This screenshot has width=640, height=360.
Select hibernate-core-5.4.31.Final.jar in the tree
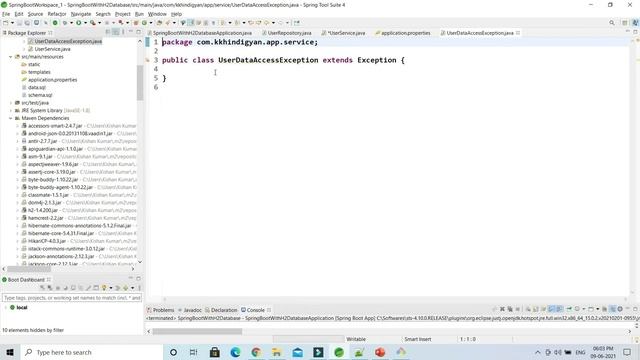pos(61,233)
